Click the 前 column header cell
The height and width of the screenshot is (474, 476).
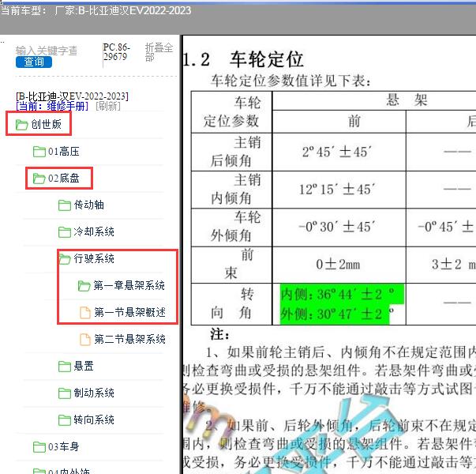339,121
